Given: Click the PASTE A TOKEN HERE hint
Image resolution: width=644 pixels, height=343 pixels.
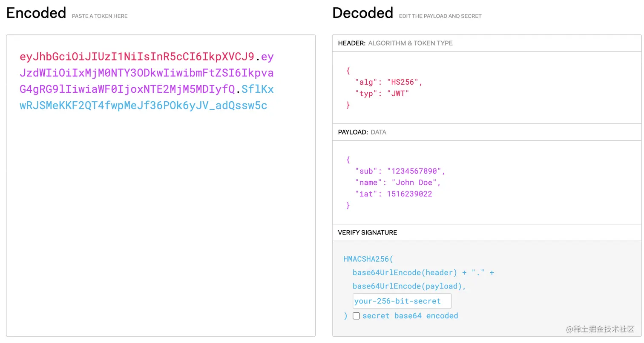Looking at the screenshot, I should click(x=100, y=16).
